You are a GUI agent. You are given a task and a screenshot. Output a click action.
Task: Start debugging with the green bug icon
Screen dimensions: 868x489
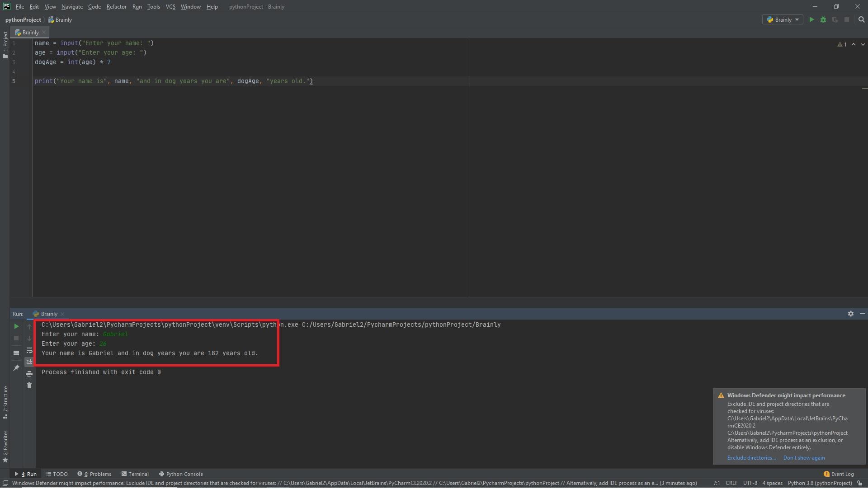[x=823, y=20]
